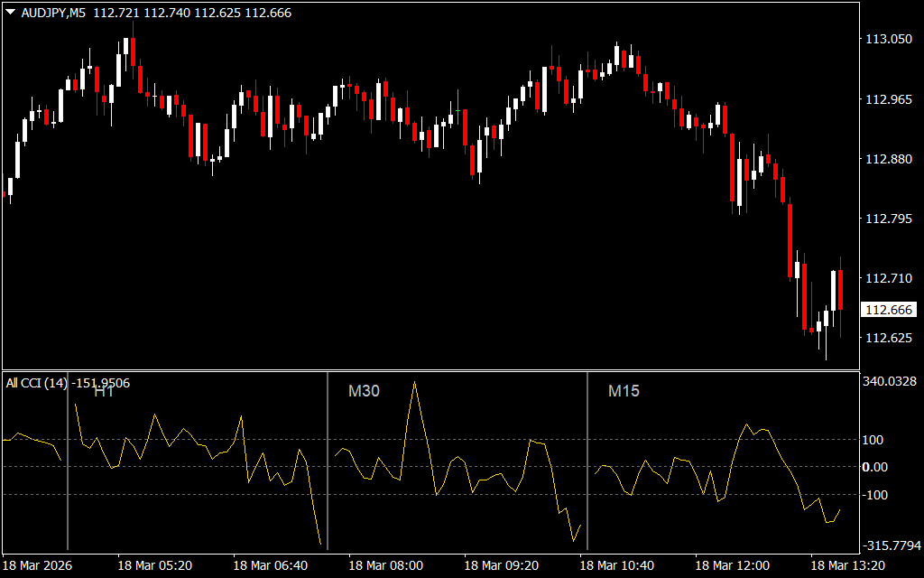Click the 112.625 price scale mark
Image resolution: width=924 pixels, height=578 pixels.
[x=888, y=338]
